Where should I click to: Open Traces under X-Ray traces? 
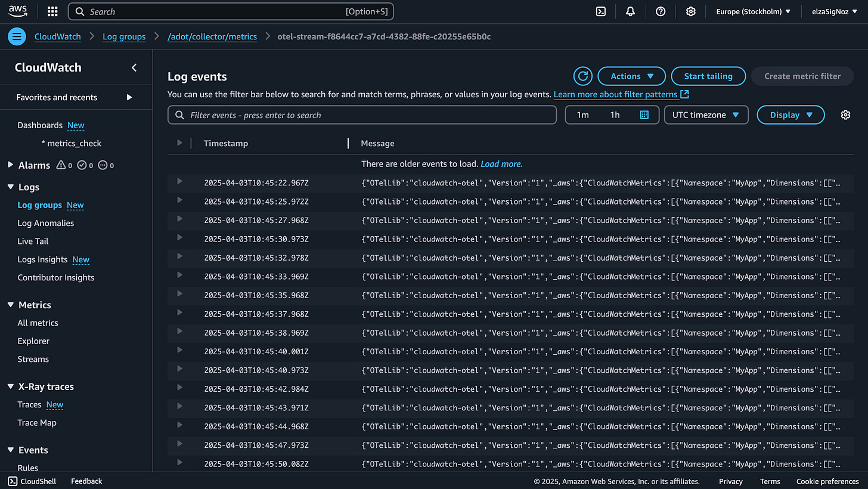(29, 404)
